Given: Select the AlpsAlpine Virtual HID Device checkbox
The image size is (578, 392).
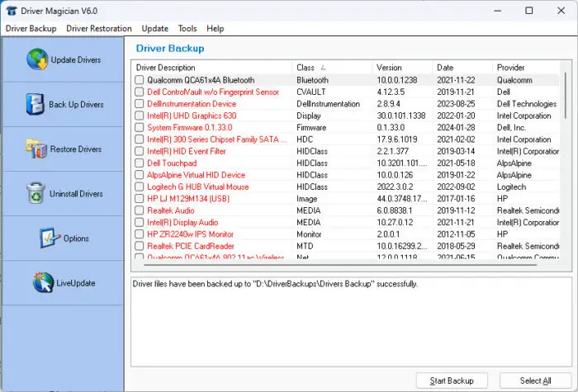Looking at the screenshot, I should tap(139, 175).
